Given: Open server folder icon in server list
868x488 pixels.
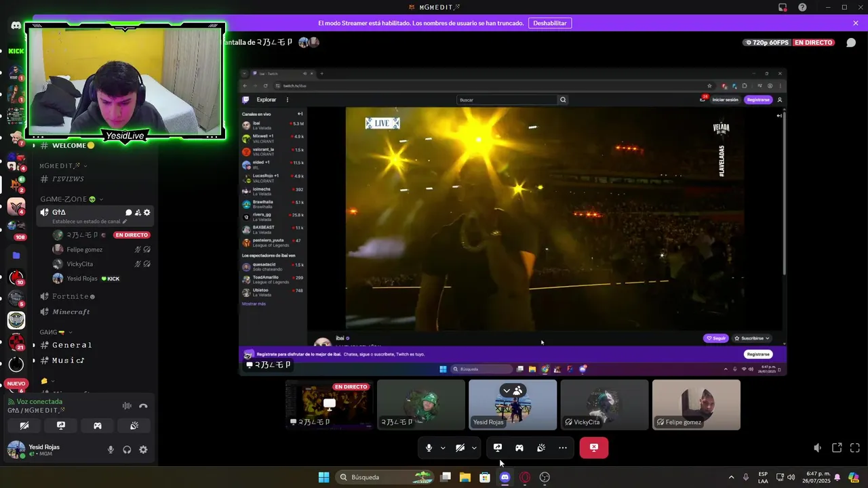Looking at the screenshot, I should [x=16, y=256].
